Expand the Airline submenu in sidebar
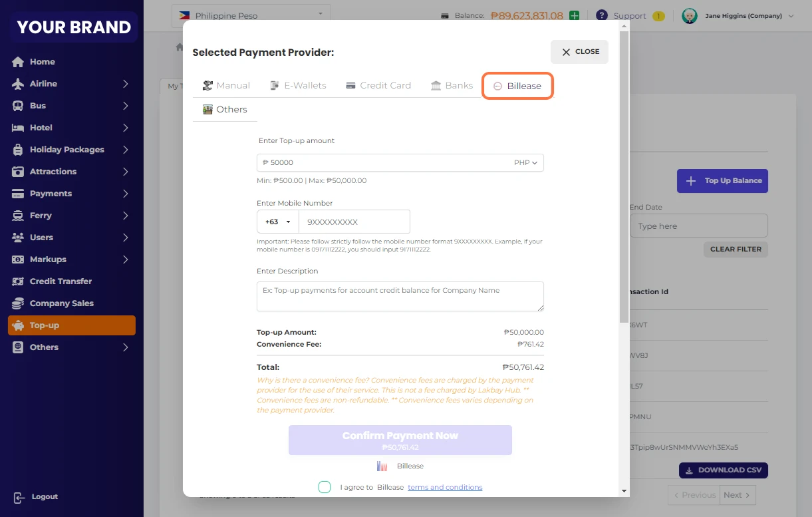The image size is (812, 517). [125, 84]
